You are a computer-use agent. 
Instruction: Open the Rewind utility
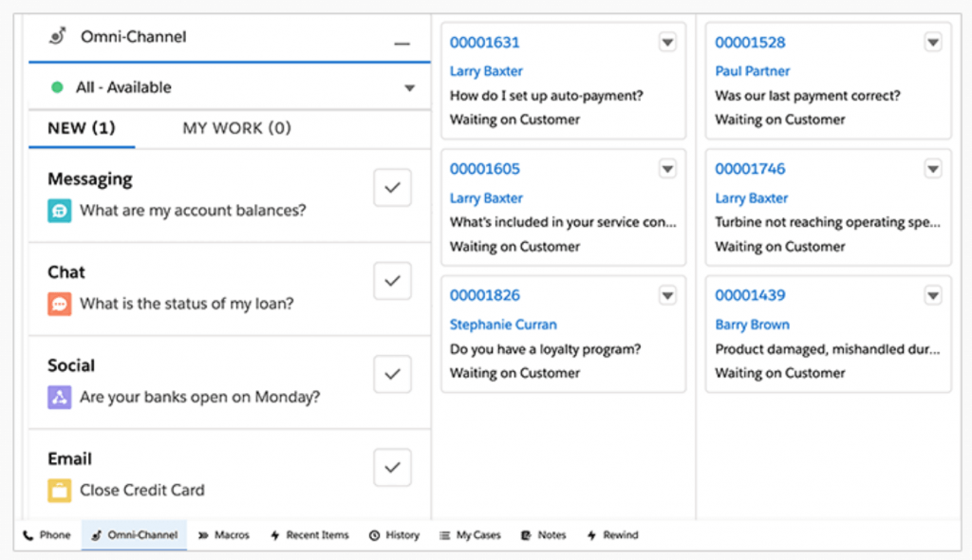tap(612, 534)
